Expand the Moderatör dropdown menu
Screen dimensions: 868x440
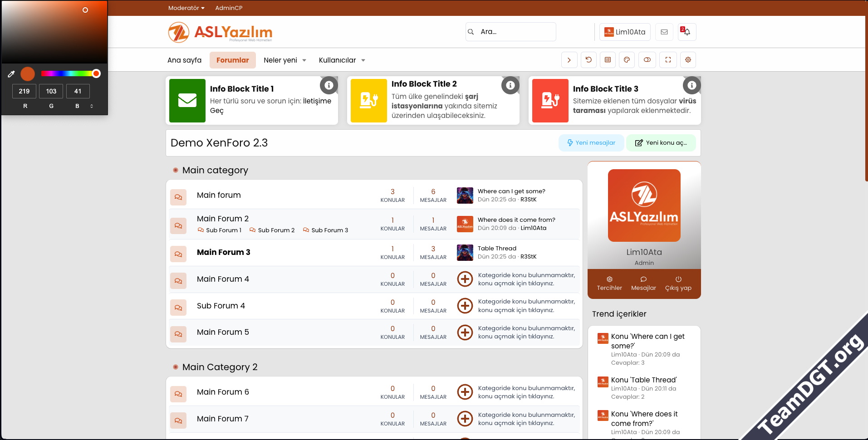coord(186,8)
